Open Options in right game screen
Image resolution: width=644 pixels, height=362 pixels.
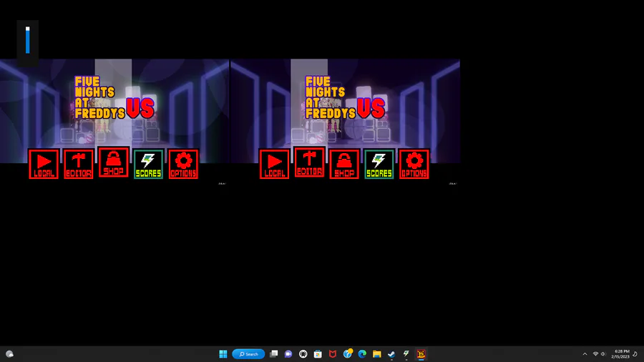414,164
